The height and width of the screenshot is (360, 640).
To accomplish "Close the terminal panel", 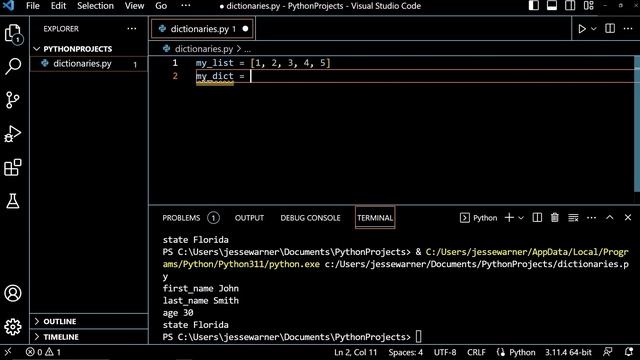I will click(628, 218).
